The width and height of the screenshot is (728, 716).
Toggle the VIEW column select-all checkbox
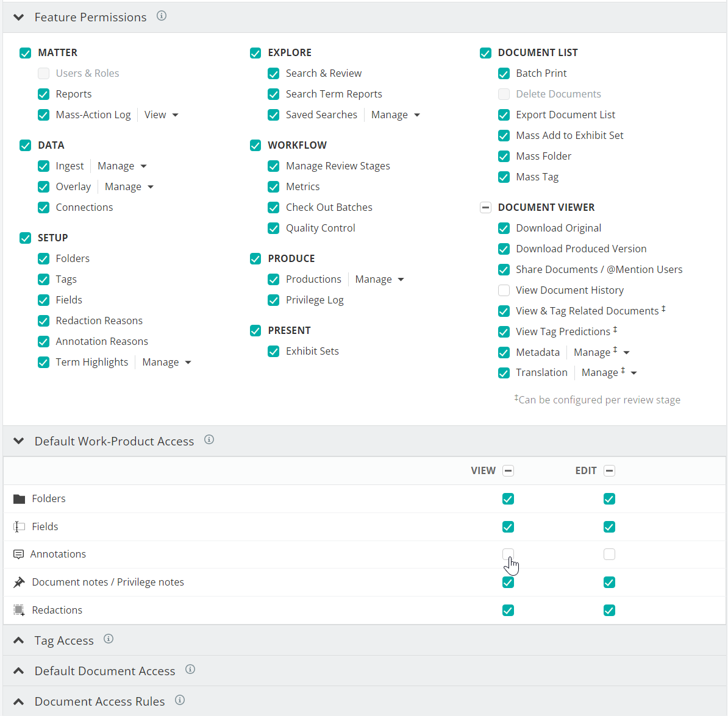(x=509, y=470)
